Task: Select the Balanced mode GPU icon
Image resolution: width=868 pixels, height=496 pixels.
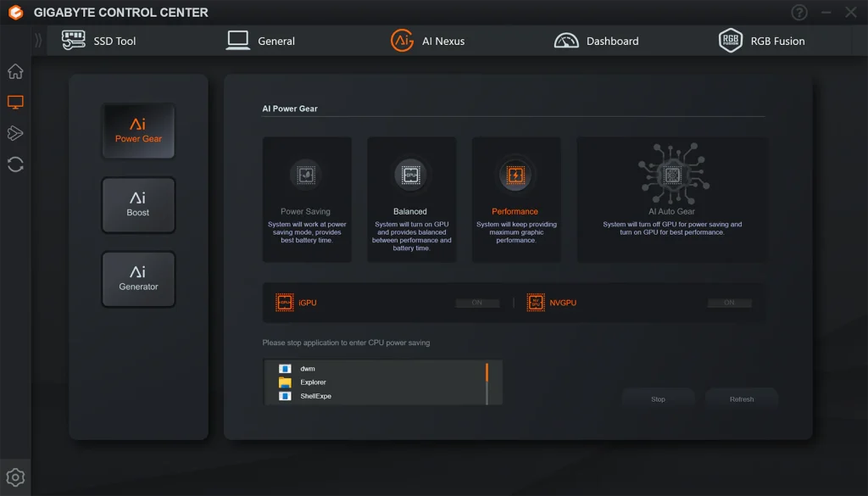Action: (x=410, y=175)
